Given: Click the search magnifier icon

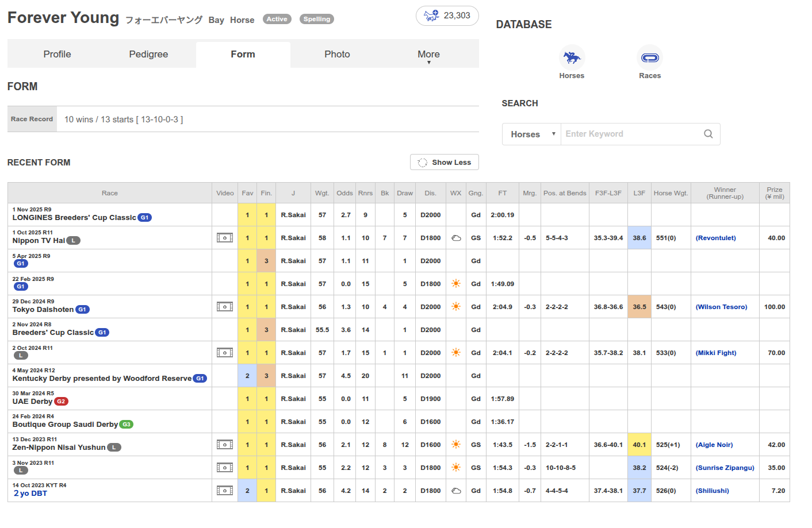Looking at the screenshot, I should pos(708,134).
